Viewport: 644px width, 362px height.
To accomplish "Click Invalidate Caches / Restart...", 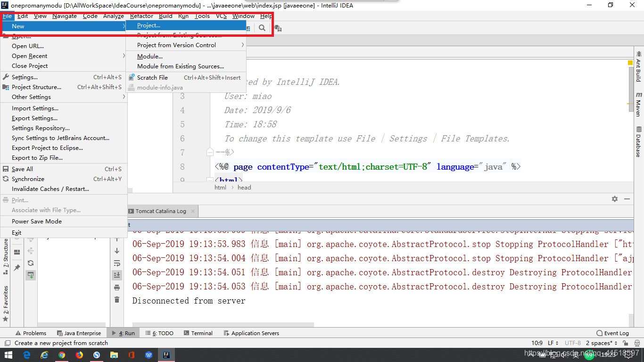I will (x=64, y=189).
